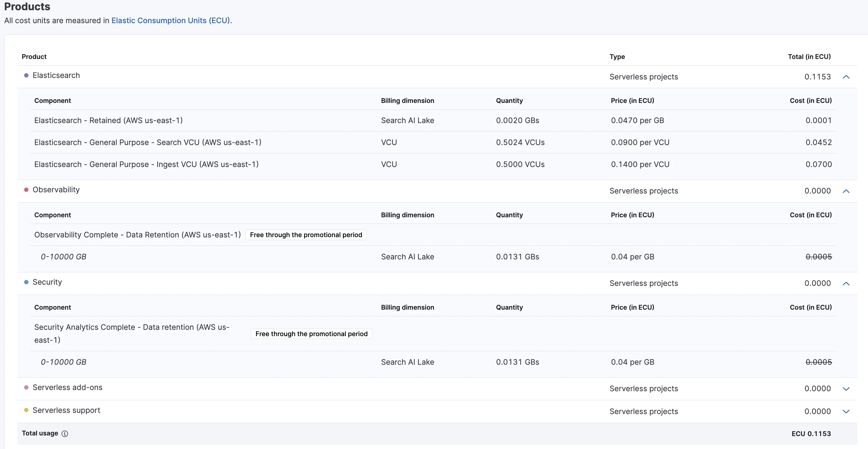868x449 pixels.
Task: Click the Type column header
Action: coord(617,57)
